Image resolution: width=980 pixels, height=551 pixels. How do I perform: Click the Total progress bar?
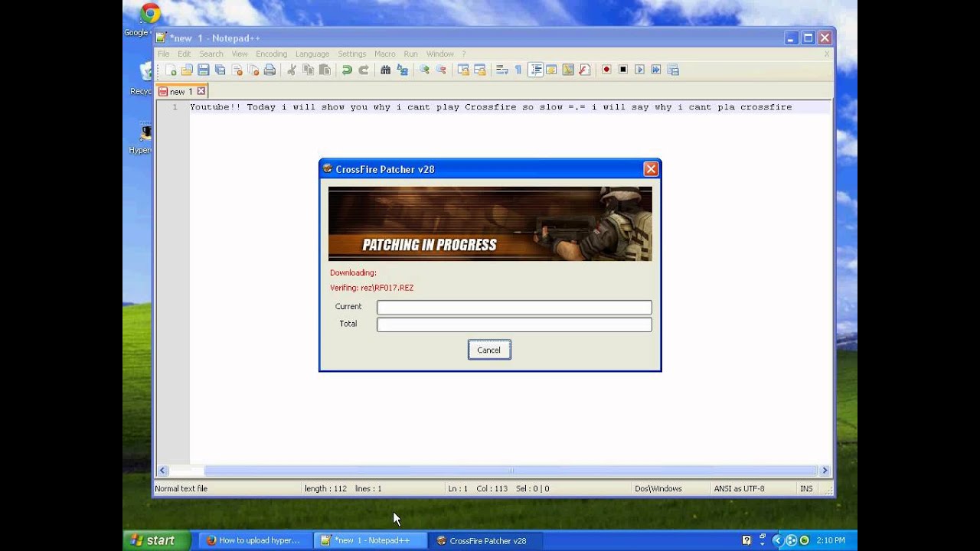coord(514,324)
